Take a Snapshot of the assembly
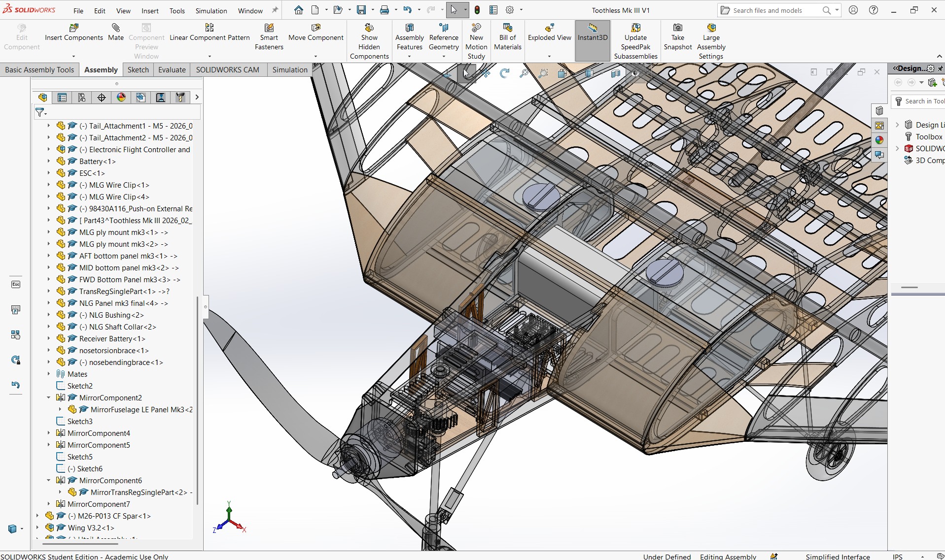This screenshot has width=945, height=560. tap(678, 37)
